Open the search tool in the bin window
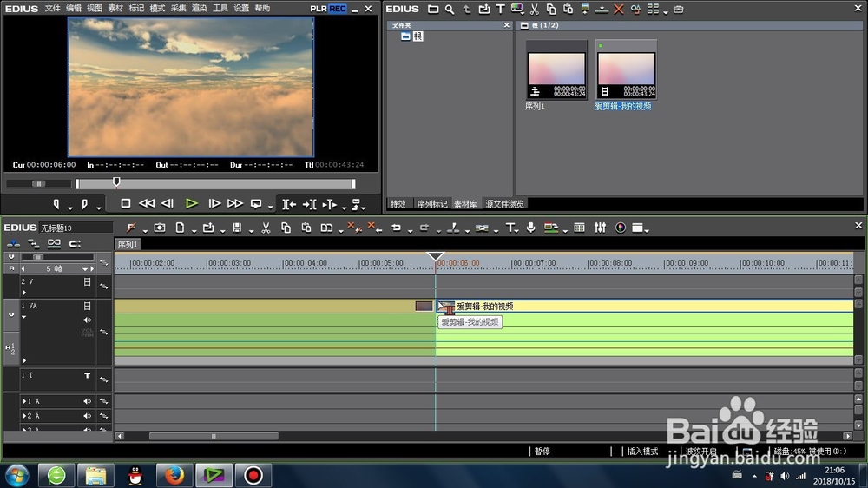This screenshot has height=488, width=868. (x=450, y=9)
